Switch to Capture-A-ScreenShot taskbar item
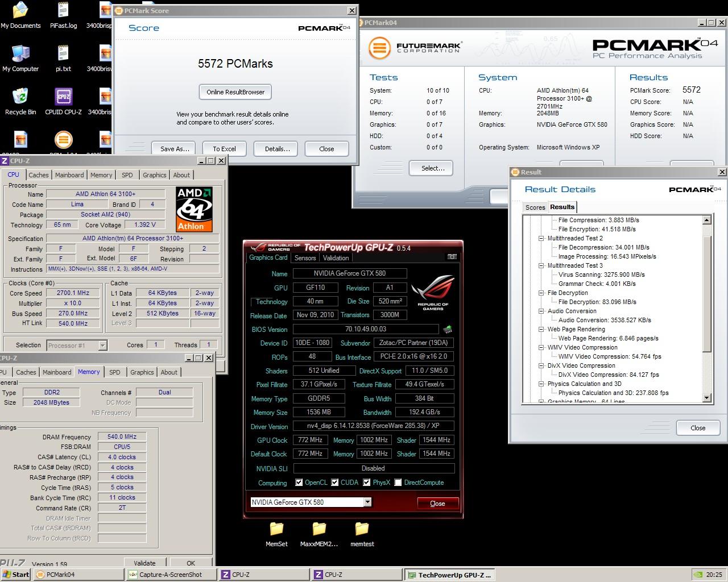 (171, 575)
